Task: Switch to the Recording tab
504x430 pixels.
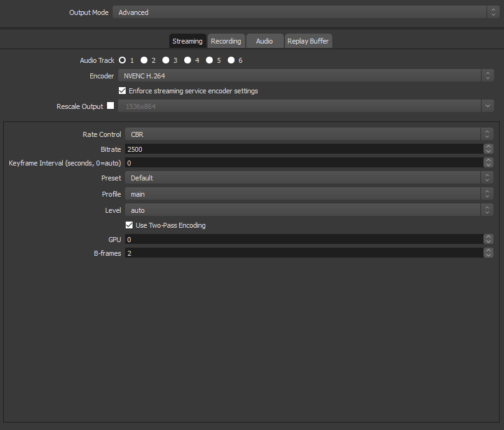Action: [x=226, y=41]
